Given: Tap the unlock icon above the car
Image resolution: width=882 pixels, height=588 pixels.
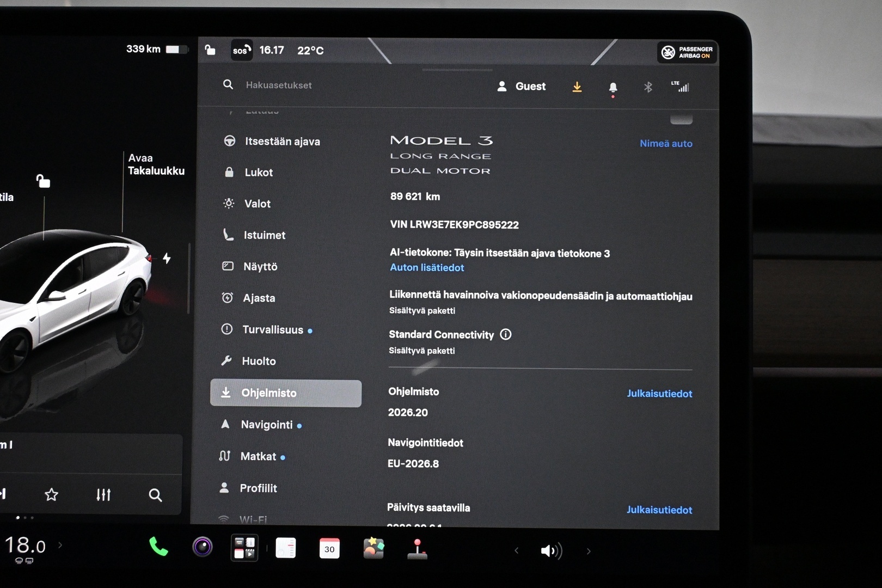Looking at the screenshot, I should tap(43, 181).
